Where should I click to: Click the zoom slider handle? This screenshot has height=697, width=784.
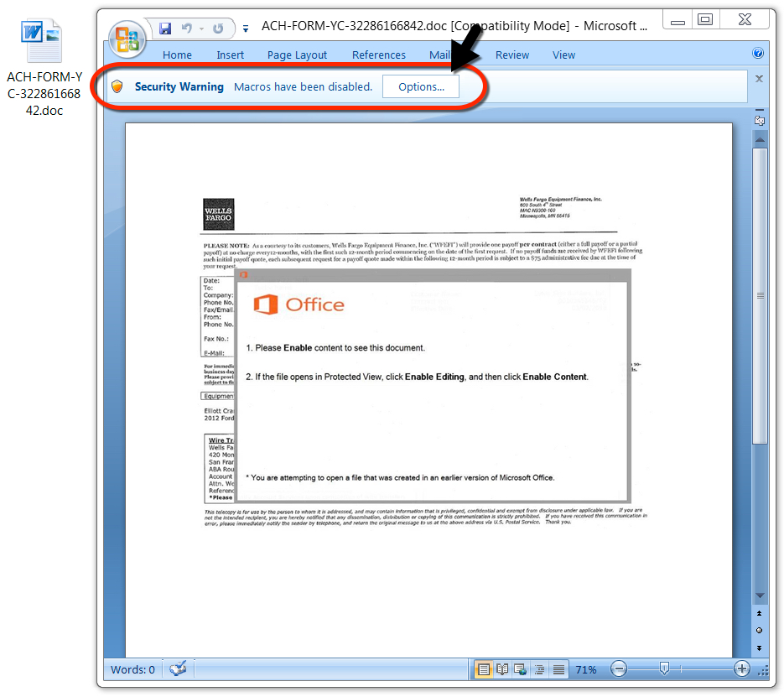point(664,668)
